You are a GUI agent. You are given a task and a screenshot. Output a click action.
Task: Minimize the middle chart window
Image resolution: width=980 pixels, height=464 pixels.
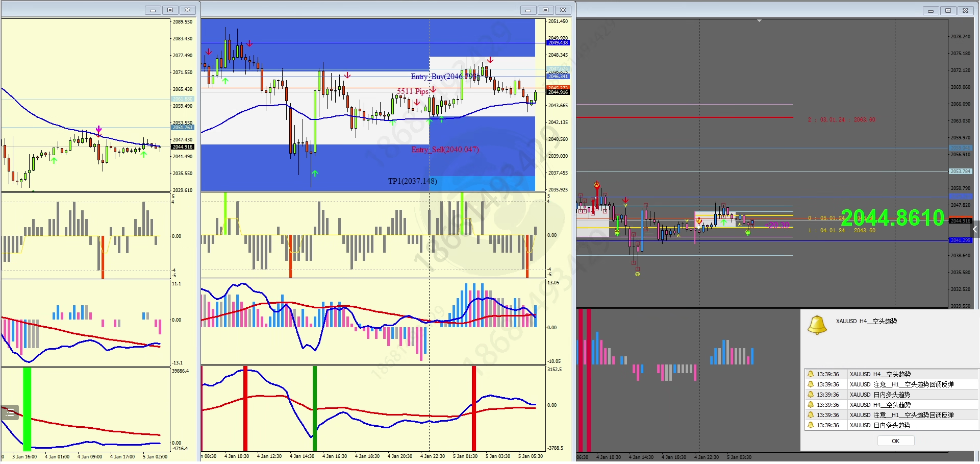point(528,10)
